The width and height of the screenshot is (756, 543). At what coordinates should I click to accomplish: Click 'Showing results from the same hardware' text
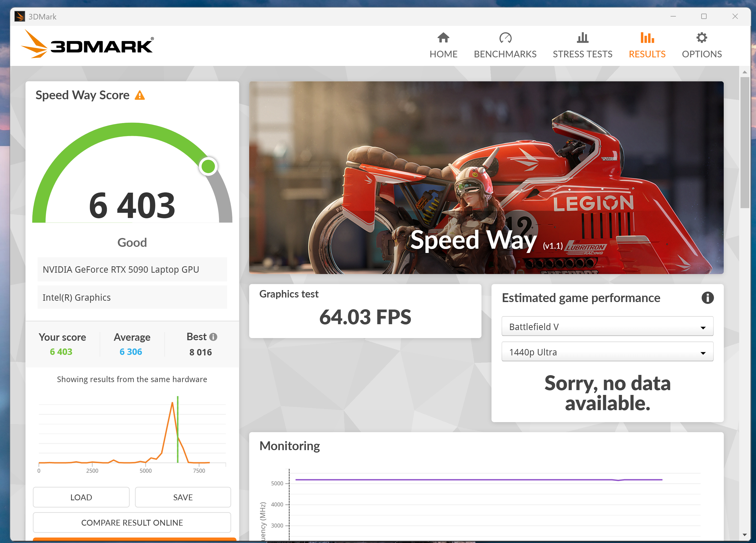(132, 379)
